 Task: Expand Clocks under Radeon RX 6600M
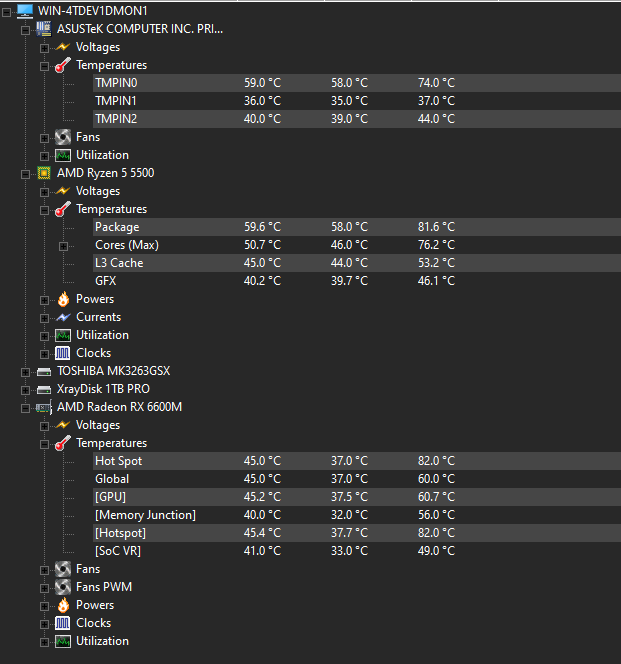[x=44, y=624]
